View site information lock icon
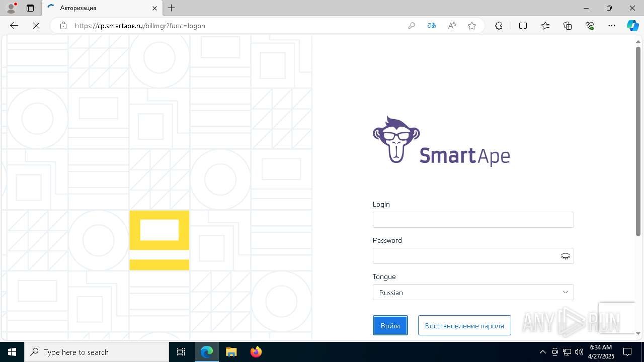Viewport: 644px width, 362px height. (63, 26)
